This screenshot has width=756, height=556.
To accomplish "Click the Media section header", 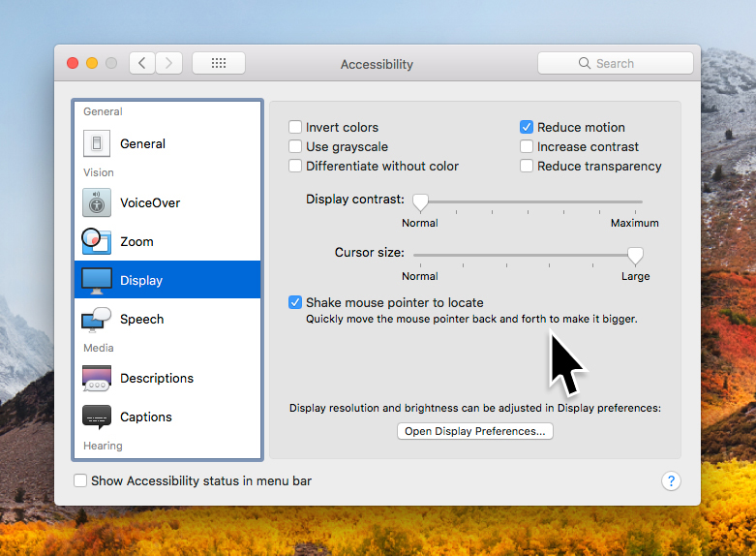I will [x=99, y=348].
